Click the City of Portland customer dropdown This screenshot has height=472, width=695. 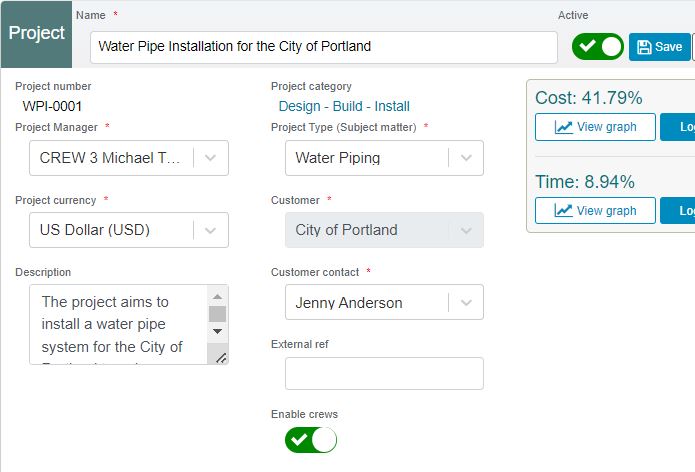(x=384, y=230)
